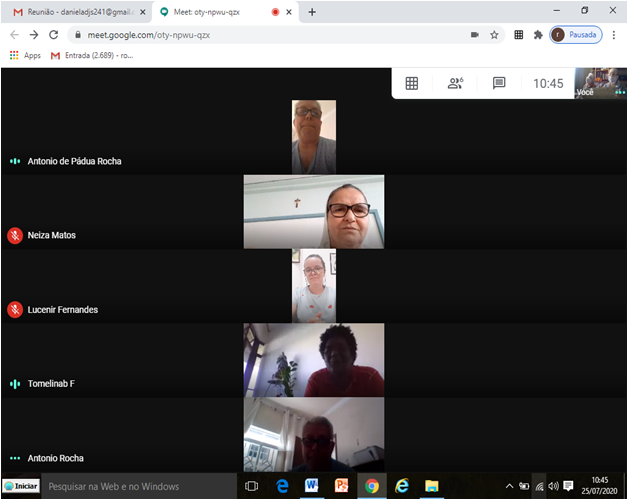Select Neiza Matos video thumbnail

click(x=313, y=212)
